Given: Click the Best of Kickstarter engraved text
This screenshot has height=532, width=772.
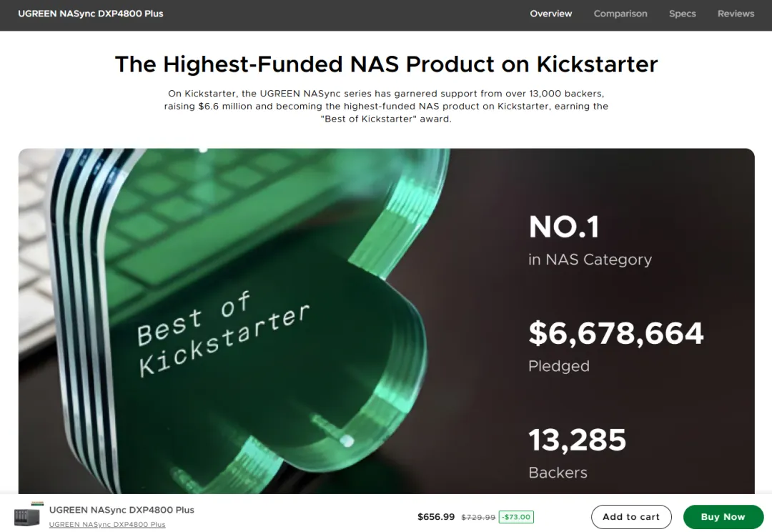Looking at the screenshot, I should (223, 335).
